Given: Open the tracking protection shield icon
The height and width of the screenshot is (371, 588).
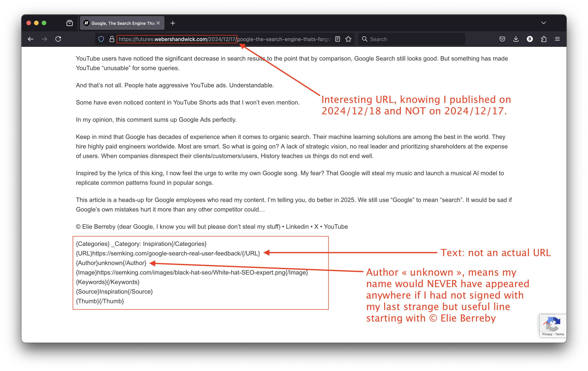Looking at the screenshot, I should [101, 39].
